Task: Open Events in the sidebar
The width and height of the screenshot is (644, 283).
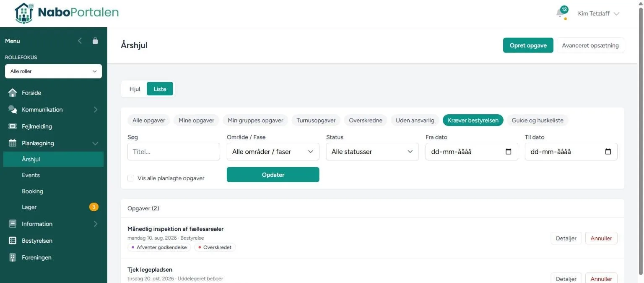Action: click(53, 175)
